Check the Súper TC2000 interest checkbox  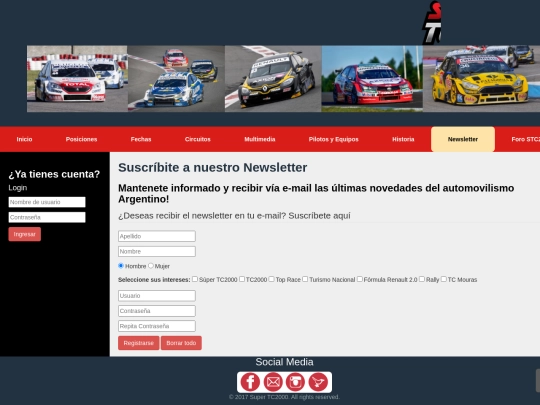pos(195,279)
